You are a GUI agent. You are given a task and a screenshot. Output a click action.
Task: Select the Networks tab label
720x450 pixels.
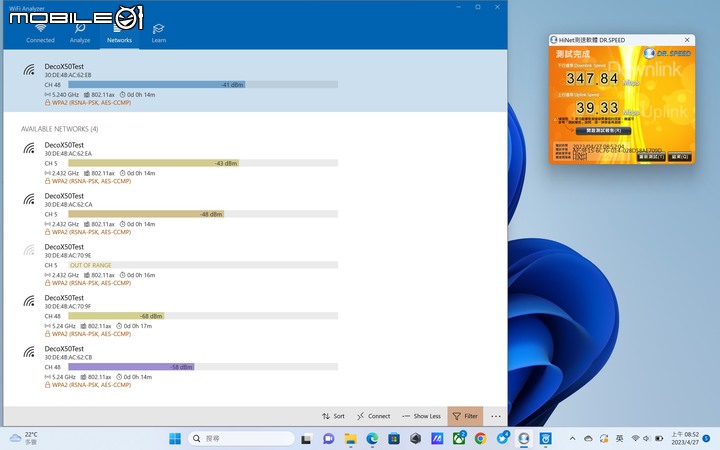pyautogui.click(x=119, y=40)
